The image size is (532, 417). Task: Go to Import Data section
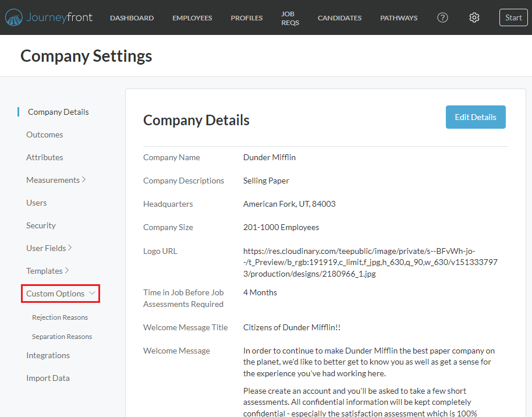click(x=48, y=378)
